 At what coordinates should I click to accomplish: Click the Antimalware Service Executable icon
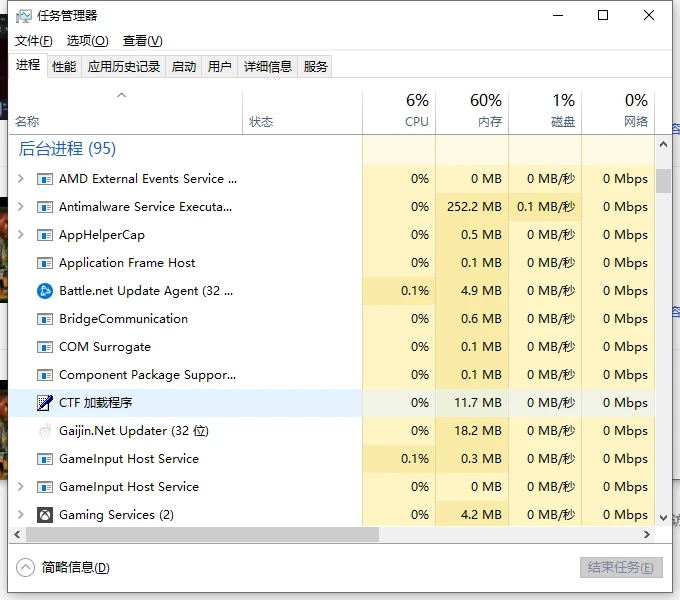point(44,207)
